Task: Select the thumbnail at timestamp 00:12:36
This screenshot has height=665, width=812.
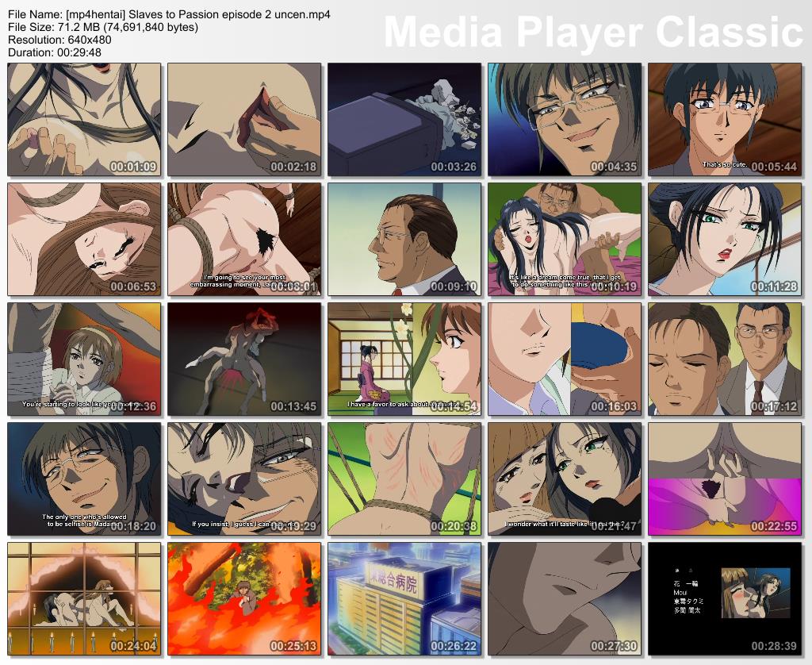Action: click(84, 359)
